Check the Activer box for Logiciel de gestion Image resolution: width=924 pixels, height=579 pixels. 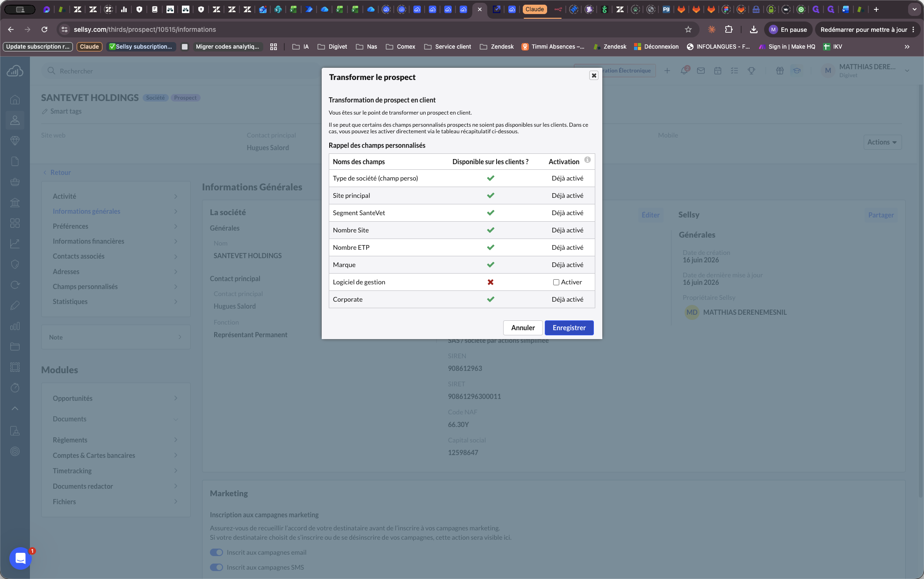556,282
